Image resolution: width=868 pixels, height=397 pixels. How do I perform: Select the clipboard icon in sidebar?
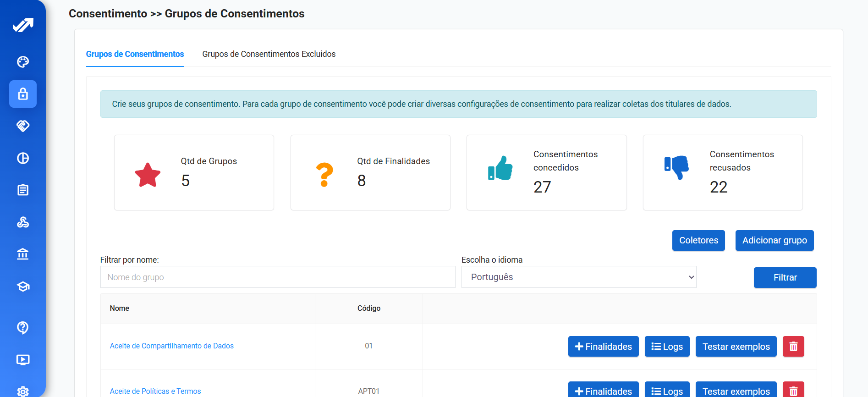pos(23,190)
